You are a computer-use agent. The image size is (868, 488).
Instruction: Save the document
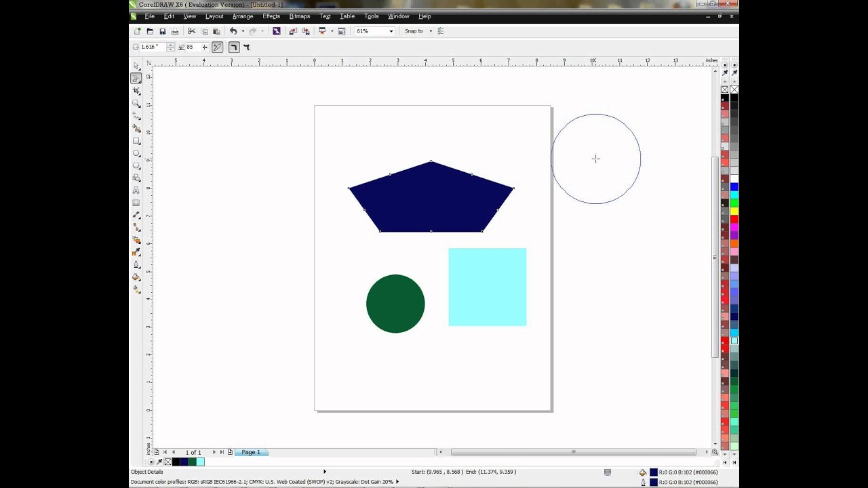pos(162,31)
